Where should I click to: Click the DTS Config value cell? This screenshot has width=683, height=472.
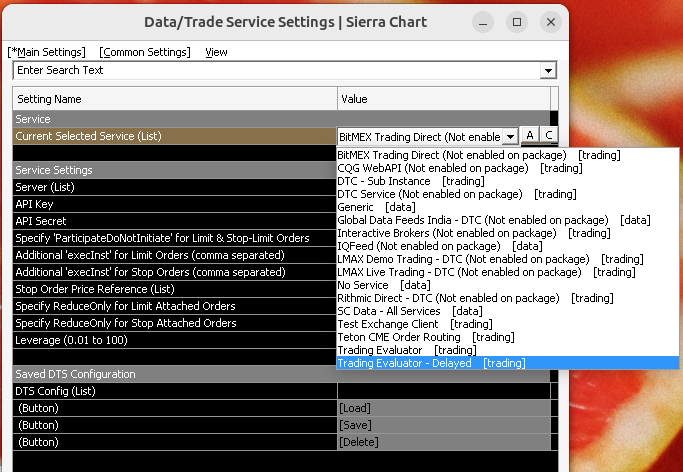pyautogui.click(x=444, y=391)
